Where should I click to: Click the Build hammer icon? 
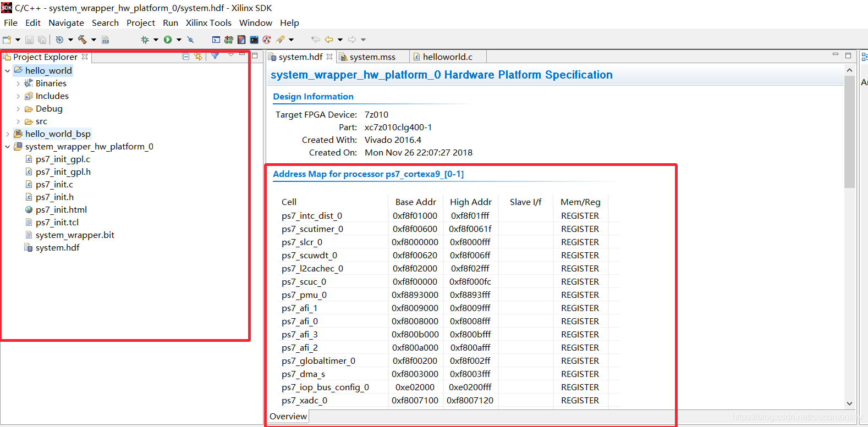click(83, 40)
